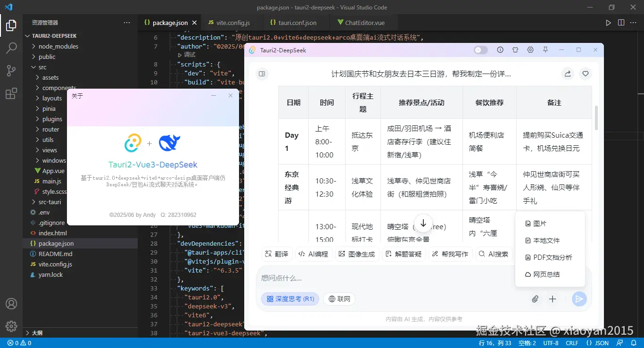644x348 pixels.
Task: Click the Run button in the editor title bar
Action: pos(609,23)
